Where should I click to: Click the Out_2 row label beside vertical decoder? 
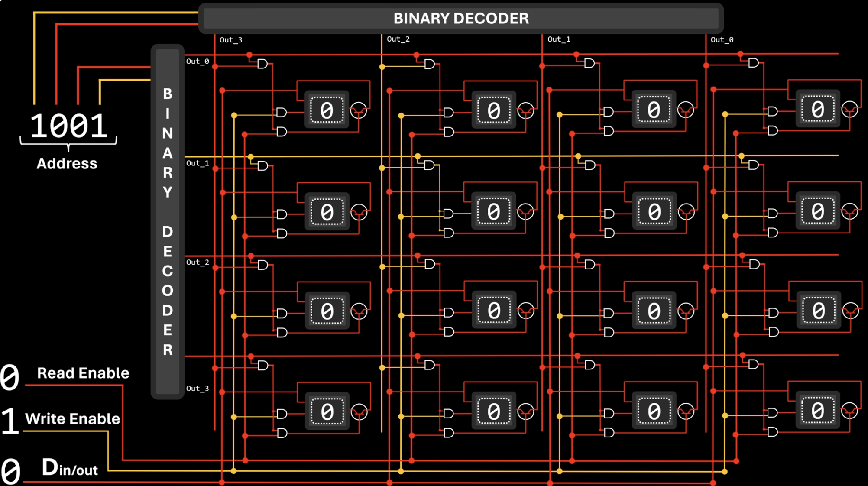198,262
